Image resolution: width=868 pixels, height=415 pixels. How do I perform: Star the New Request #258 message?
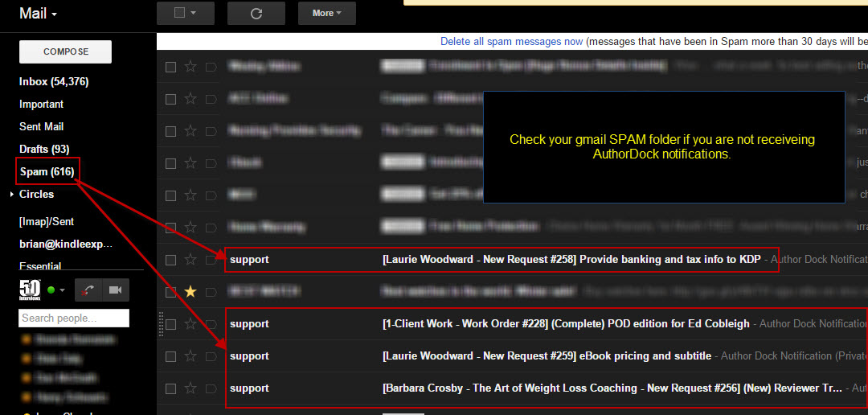click(x=190, y=259)
